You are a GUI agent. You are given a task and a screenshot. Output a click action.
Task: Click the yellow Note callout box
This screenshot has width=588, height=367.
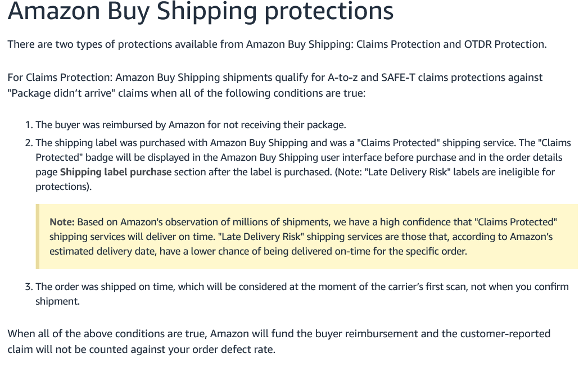tap(307, 237)
